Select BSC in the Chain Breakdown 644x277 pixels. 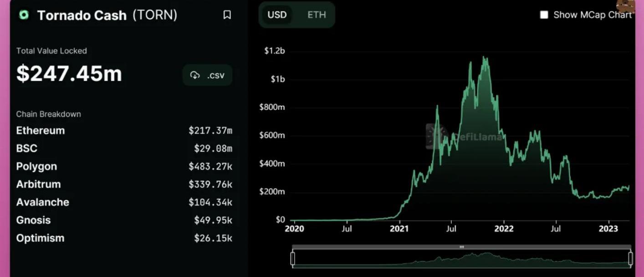[27, 149]
